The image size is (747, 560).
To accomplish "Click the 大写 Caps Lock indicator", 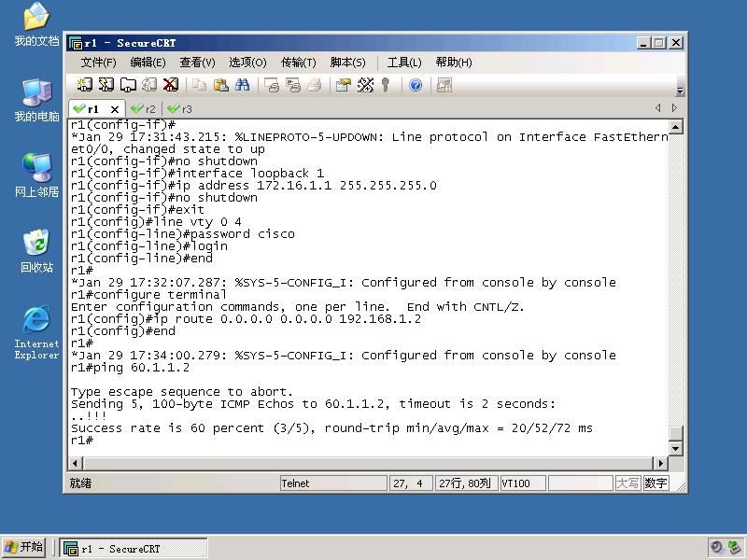I will click(x=627, y=483).
